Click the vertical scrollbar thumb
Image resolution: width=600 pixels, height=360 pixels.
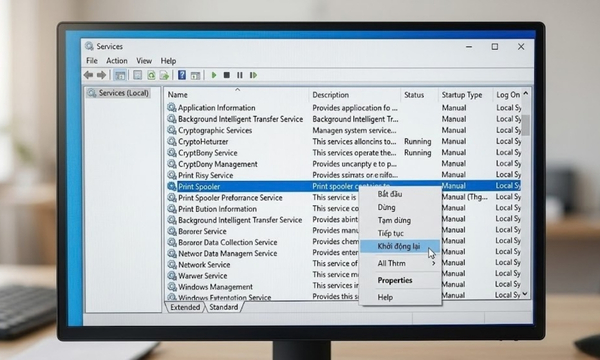tap(525, 125)
